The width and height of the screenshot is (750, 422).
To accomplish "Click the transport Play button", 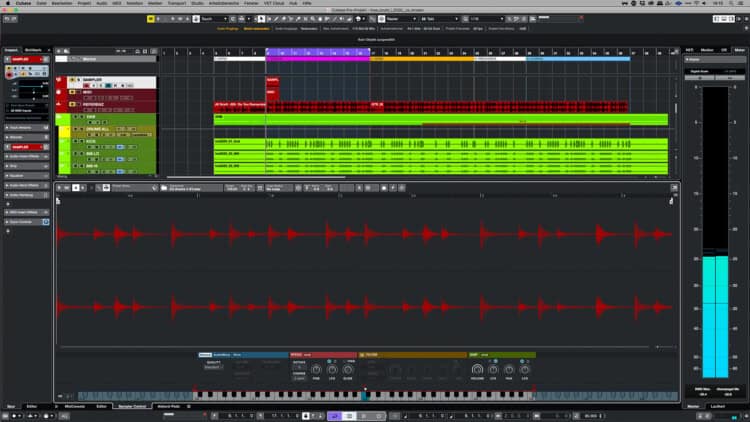I will [364, 416].
